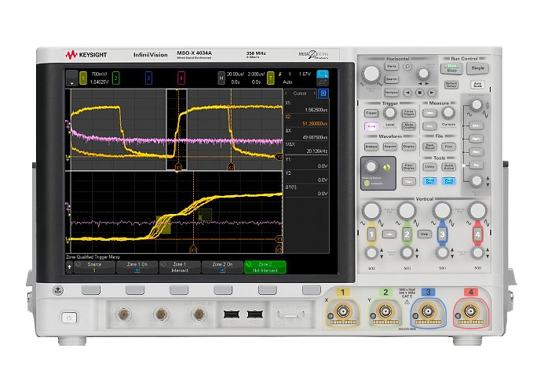Viewport: 544px width, 392px height.
Task: Open the main menu dropdown arrow on screen
Action: 71,78
